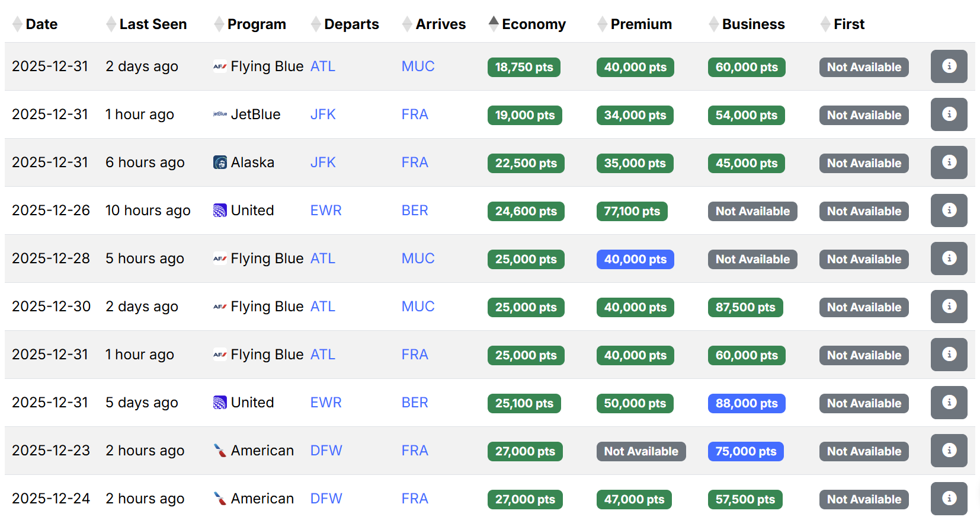Toggle the Economy column sort direction
The image size is (980, 520).
[493, 24]
